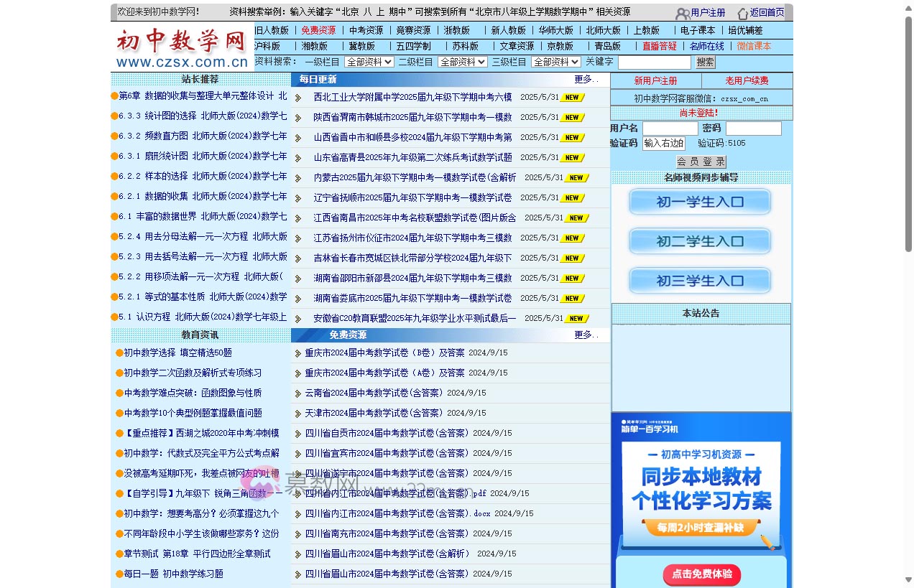
Task: Select the 免费资源 menu item
Action: [318, 30]
